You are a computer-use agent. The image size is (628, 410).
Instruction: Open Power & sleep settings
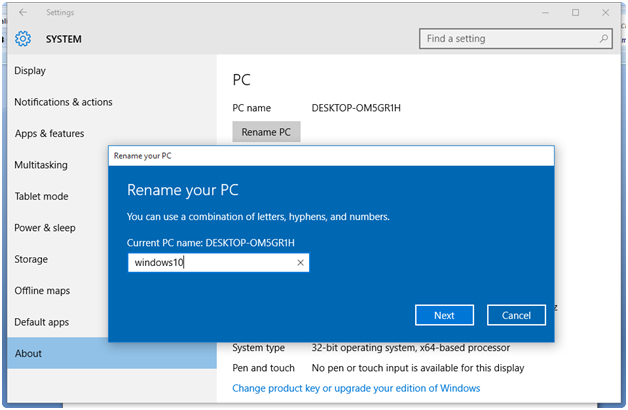pyautogui.click(x=45, y=228)
